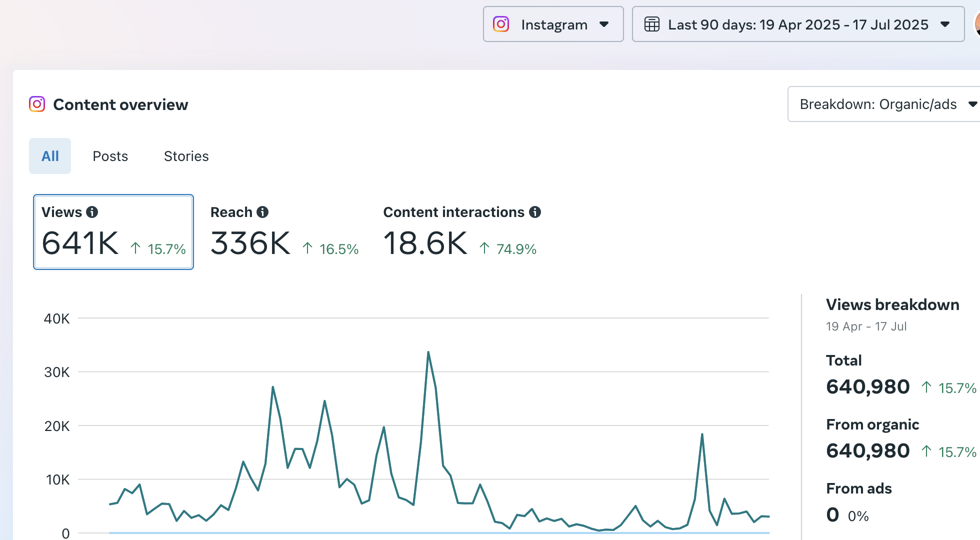Select the All tab
Viewport: 980px width, 540px height.
(50, 156)
